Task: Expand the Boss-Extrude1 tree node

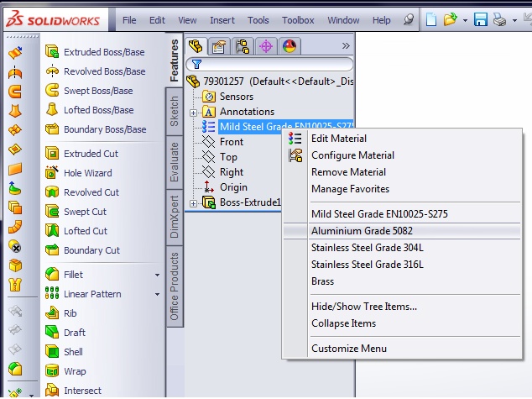Action: pyautogui.click(x=193, y=203)
